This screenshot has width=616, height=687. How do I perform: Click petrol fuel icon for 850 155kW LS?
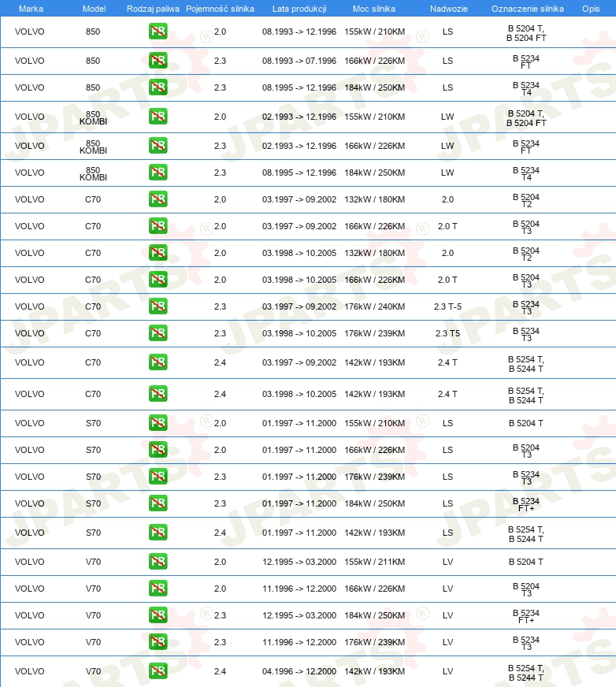coord(158,32)
